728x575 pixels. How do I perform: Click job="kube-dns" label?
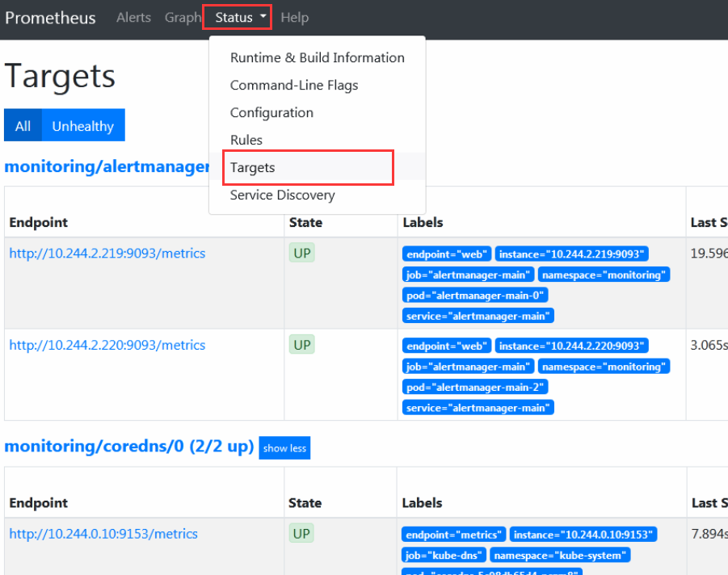tap(444, 555)
